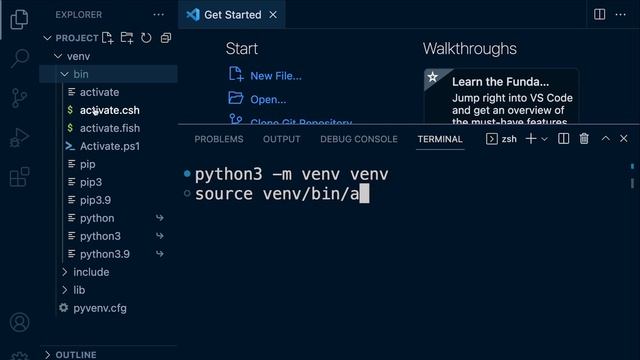Select the zsh terminal shell indicator
Viewport: 640px width, 360px height.
[502, 139]
